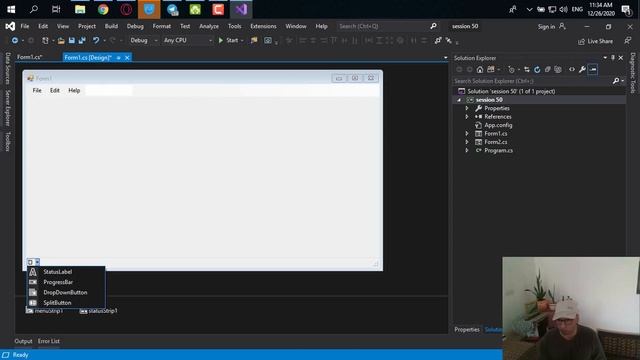This screenshot has height=360, width=640.
Task: Choose SplitButton from the status strip dropdown
Action: pyautogui.click(x=66, y=303)
